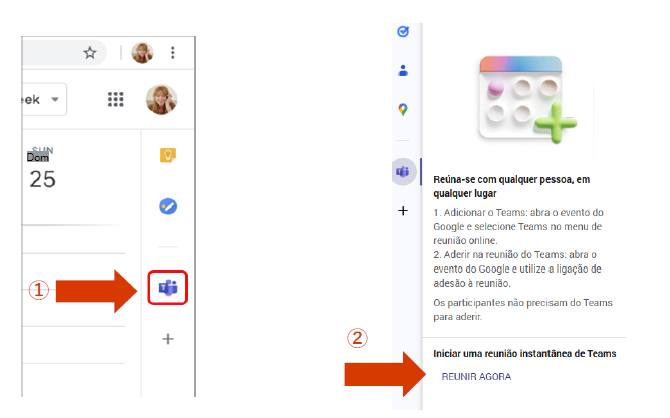Viewport: 670px width, 418px height.
Task: Open Google Tasks blue checkmark icon in left screenshot
Action: tap(168, 206)
